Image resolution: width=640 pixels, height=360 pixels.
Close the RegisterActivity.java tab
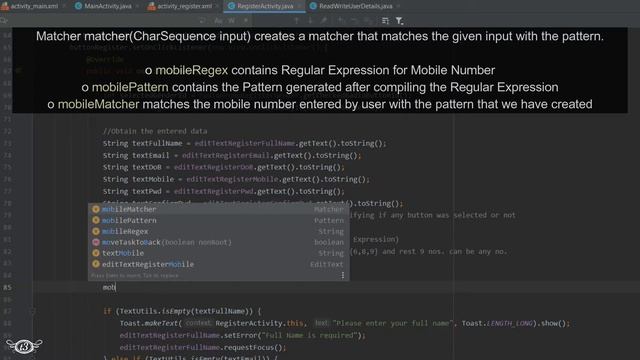tap(300, 6)
